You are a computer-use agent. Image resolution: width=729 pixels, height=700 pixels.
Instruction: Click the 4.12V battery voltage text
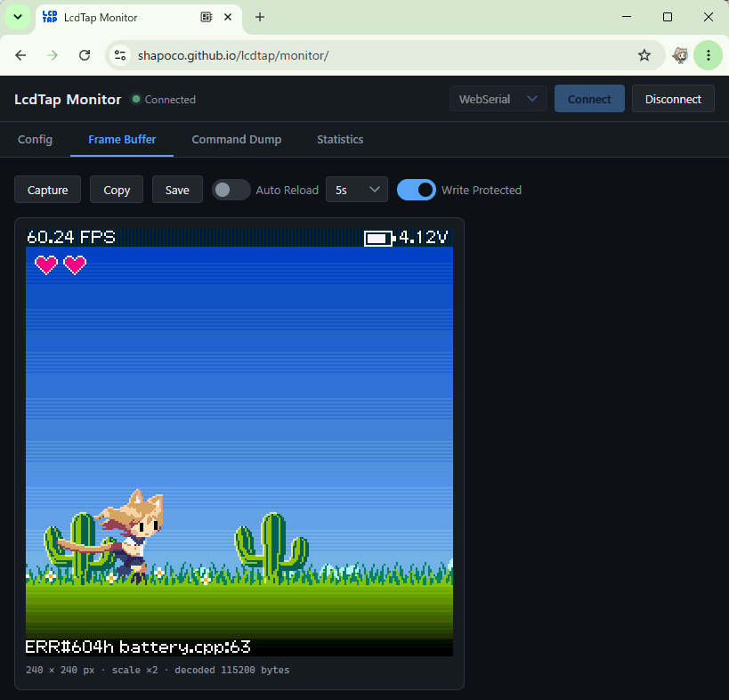pyautogui.click(x=423, y=238)
